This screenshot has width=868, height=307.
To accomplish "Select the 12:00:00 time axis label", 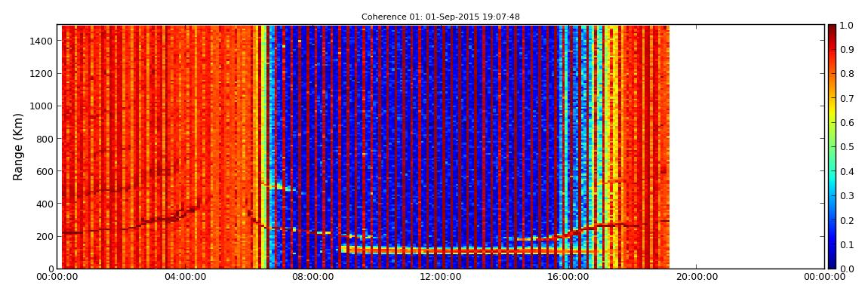I will coord(442,277).
